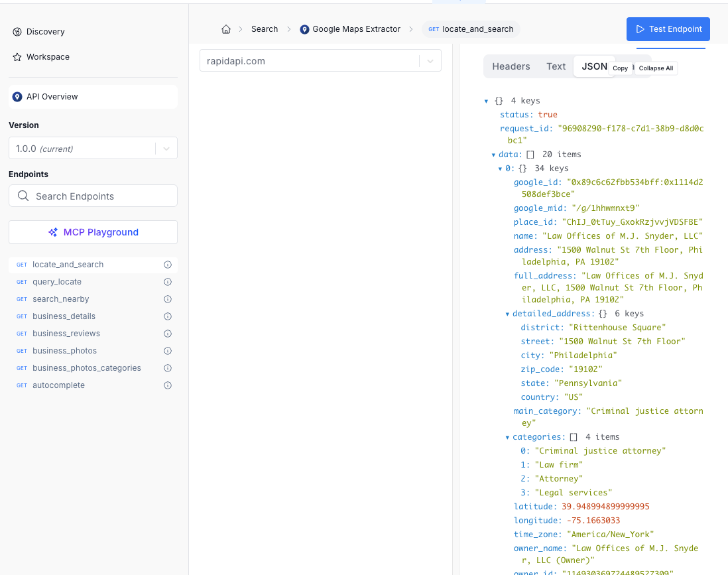Screen dimensions: 728x575
Task: Show info for business_photos endpoint
Action: click(x=168, y=351)
